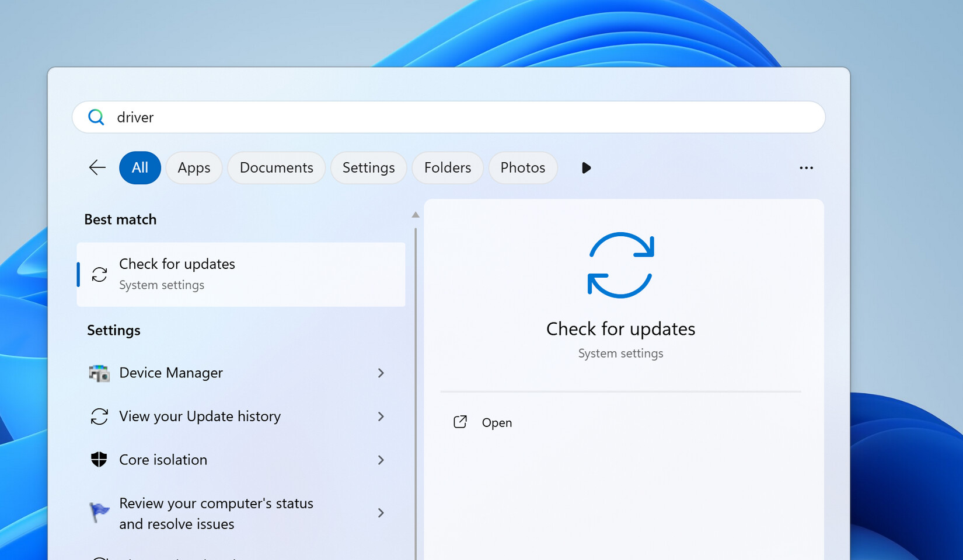The width and height of the screenshot is (963, 560).
Task: Click the large Check for updates icon
Action: 620,265
